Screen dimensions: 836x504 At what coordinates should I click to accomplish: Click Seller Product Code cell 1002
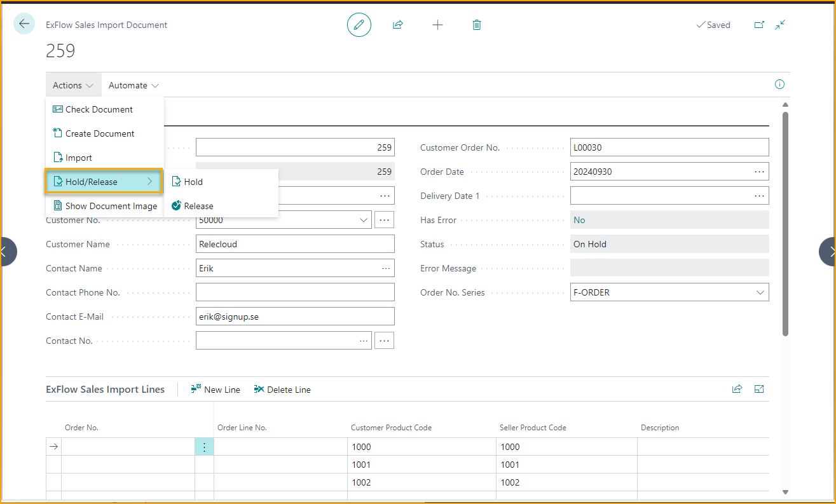(566, 482)
